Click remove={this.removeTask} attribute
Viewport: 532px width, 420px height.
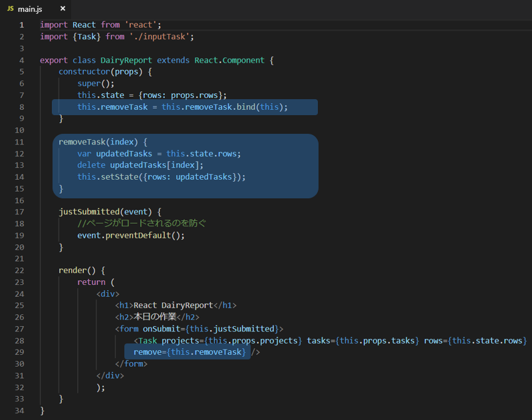click(x=190, y=352)
